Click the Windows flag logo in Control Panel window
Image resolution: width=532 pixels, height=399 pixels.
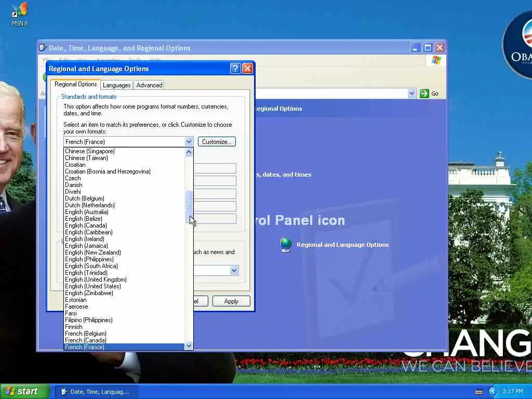coord(436,60)
